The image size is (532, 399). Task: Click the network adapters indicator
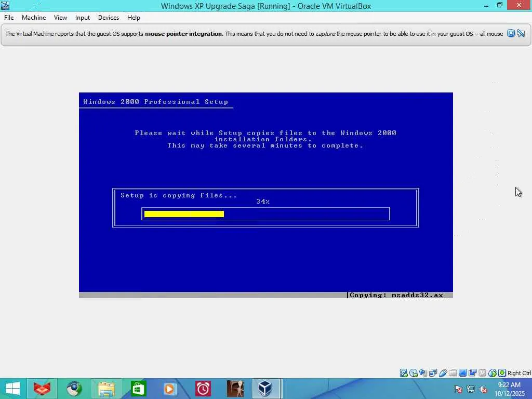pos(433,373)
